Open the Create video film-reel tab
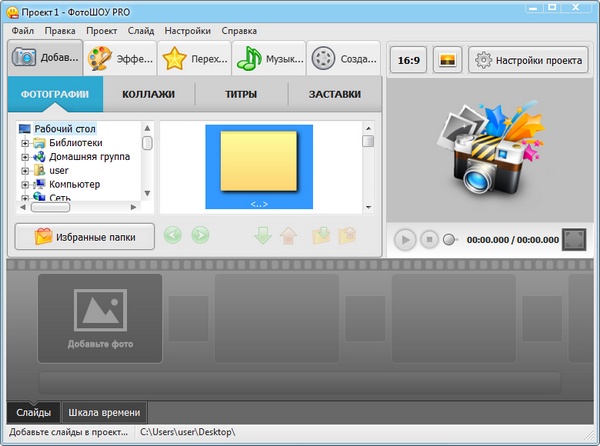The height and width of the screenshot is (446, 600). (342, 58)
